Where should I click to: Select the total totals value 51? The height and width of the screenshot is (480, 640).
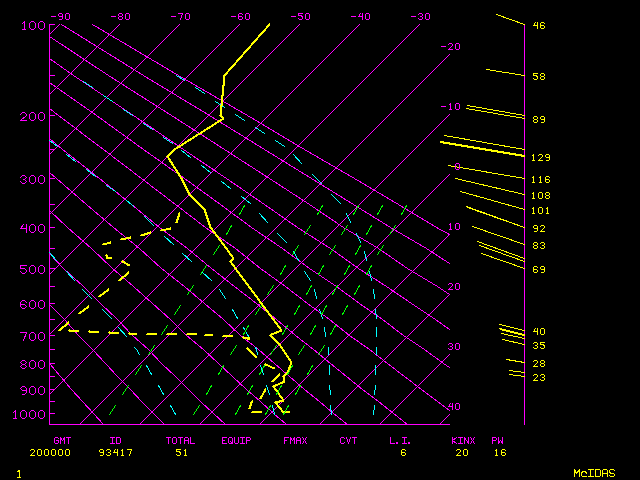pyautogui.click(x=182, y=453)
